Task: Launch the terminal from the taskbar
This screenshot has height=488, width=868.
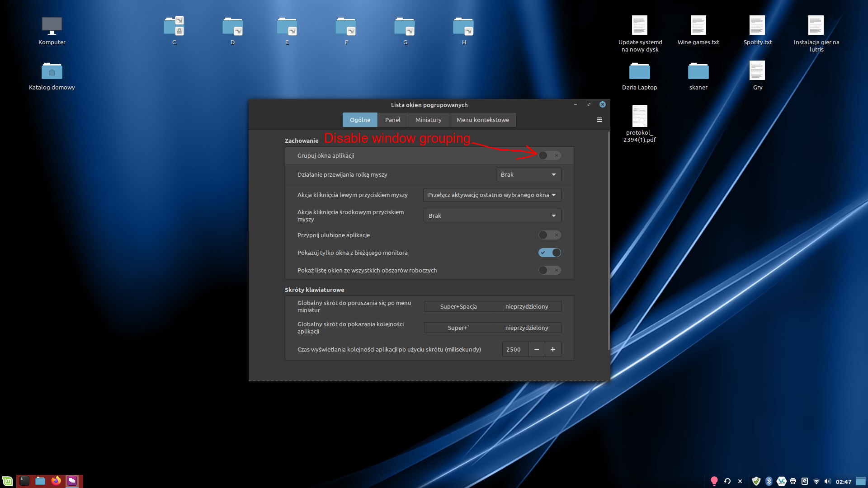Action: 24,481
